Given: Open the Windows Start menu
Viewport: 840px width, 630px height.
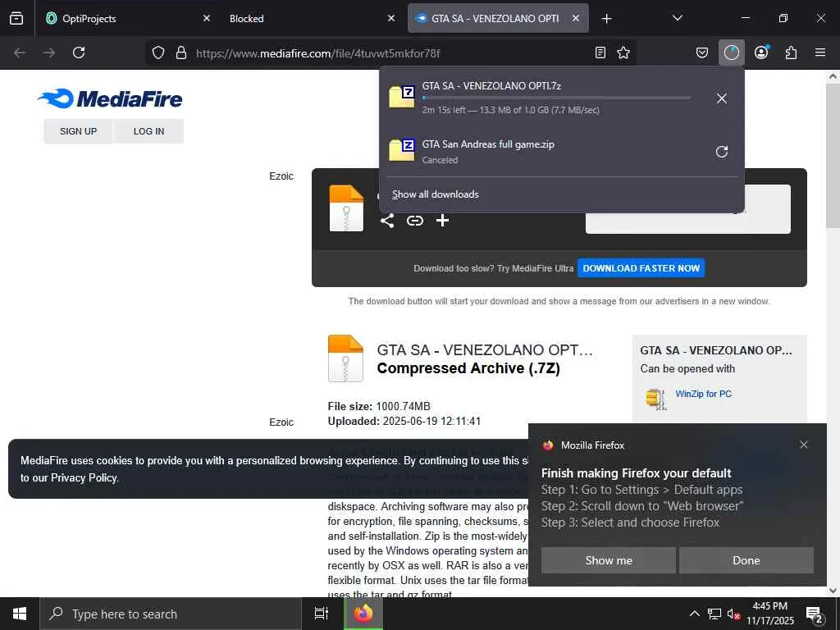Looking at the screenshot, I should (20, 614).
